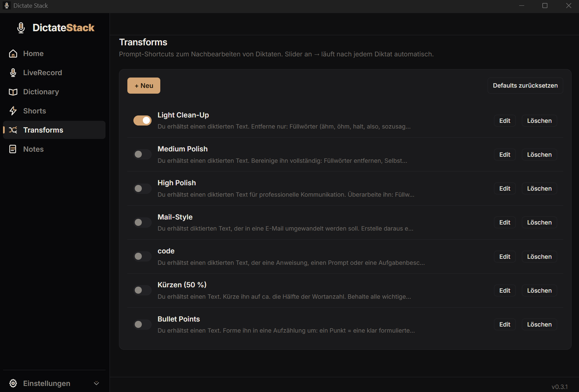Image resolution: width=579 pixels, height=392 pixels.
Task: Edit the Mail-Style transform
Action: click(x=505, y=223)
